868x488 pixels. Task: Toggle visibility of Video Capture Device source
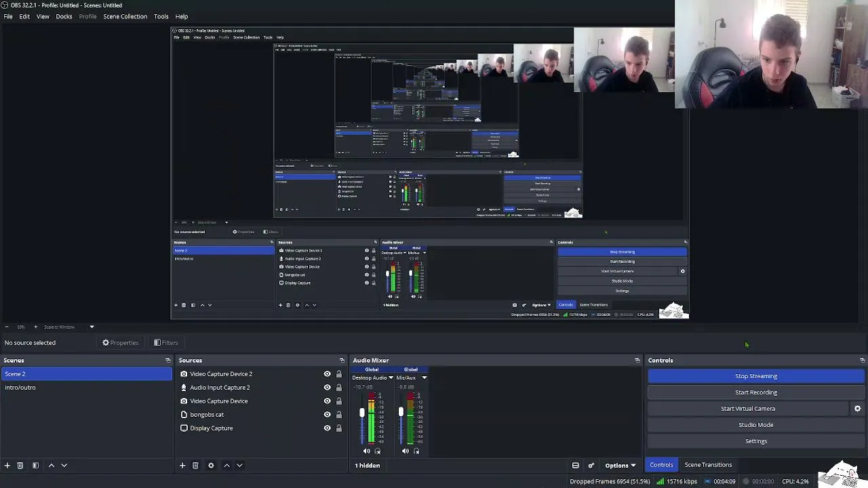327,401
